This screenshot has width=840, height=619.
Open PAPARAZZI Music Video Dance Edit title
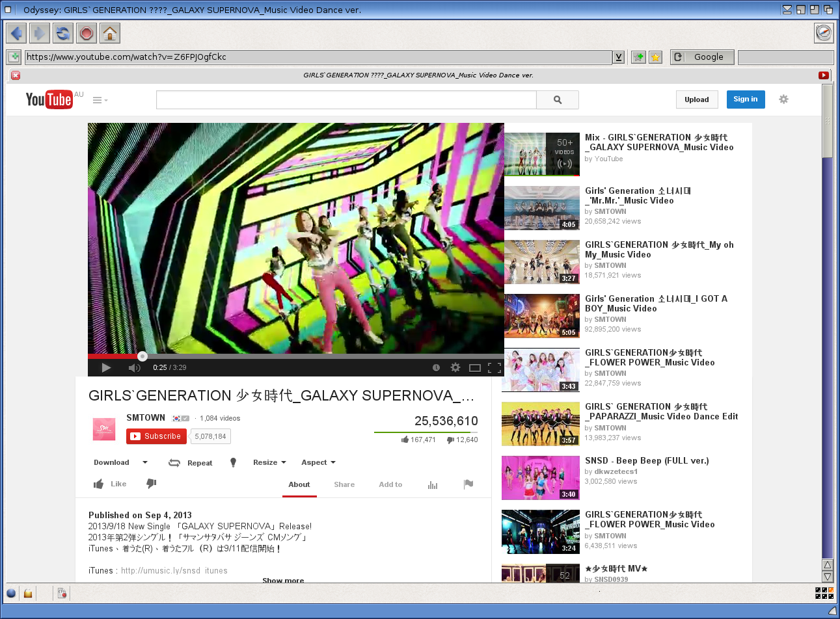click(x=661, y=412)
